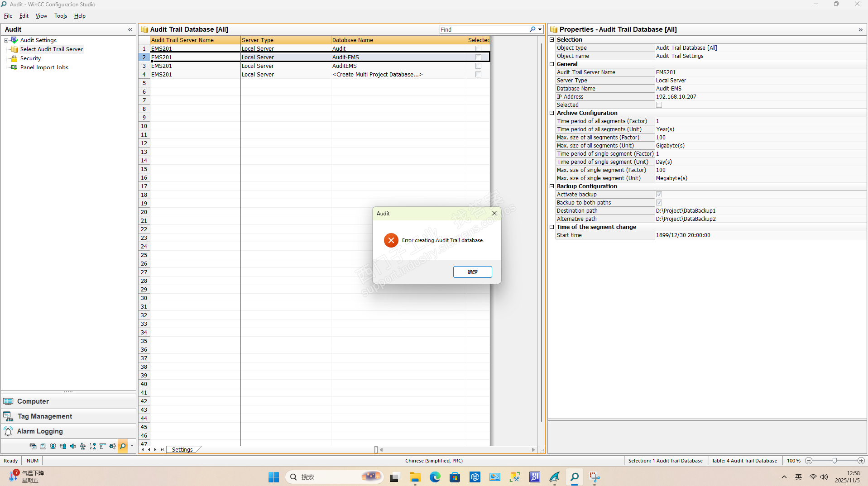Click the Panel Import Jobs icon

[14, 67]
